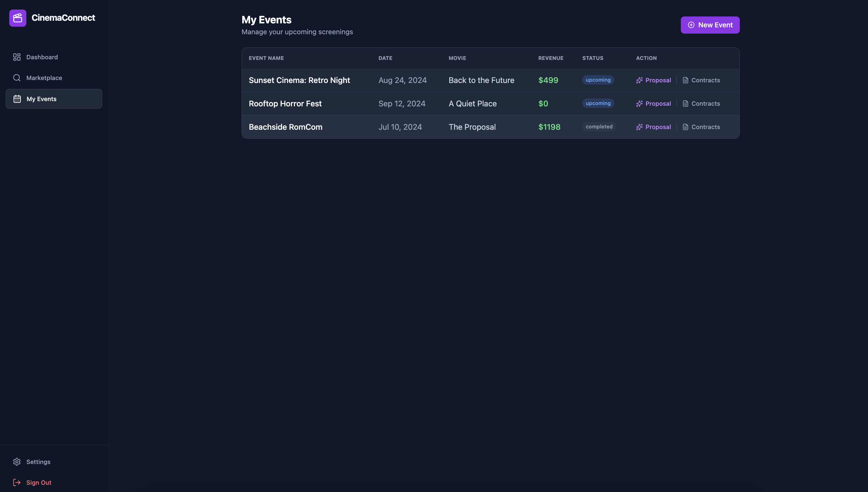Open Proposal for Rooftop Horror Fest
The image size is (868, 492).
658,104
